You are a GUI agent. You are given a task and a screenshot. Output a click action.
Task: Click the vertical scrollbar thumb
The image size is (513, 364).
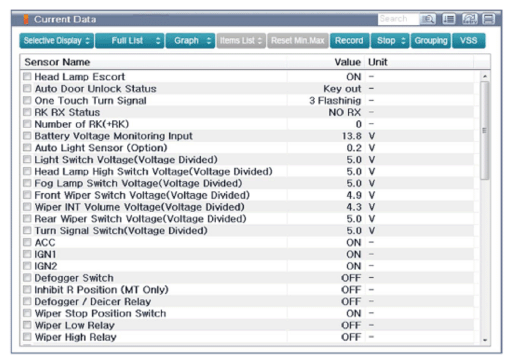[x=485, y=131]
